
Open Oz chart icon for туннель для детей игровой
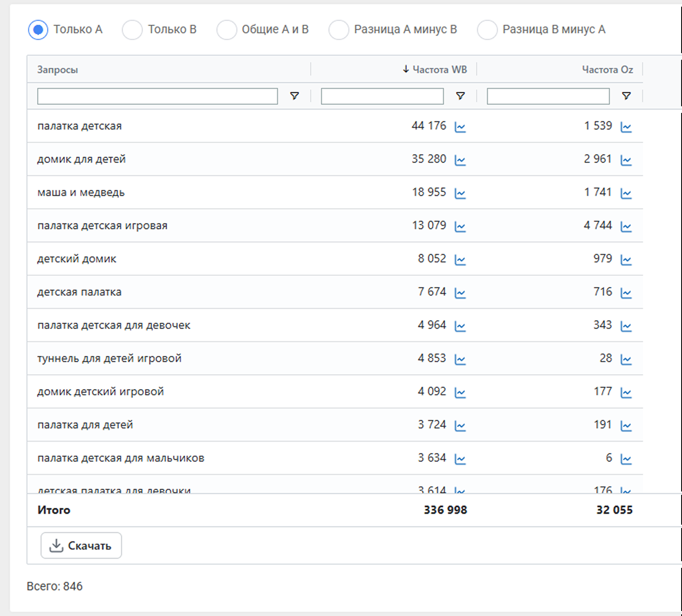[x=626, y=359]
